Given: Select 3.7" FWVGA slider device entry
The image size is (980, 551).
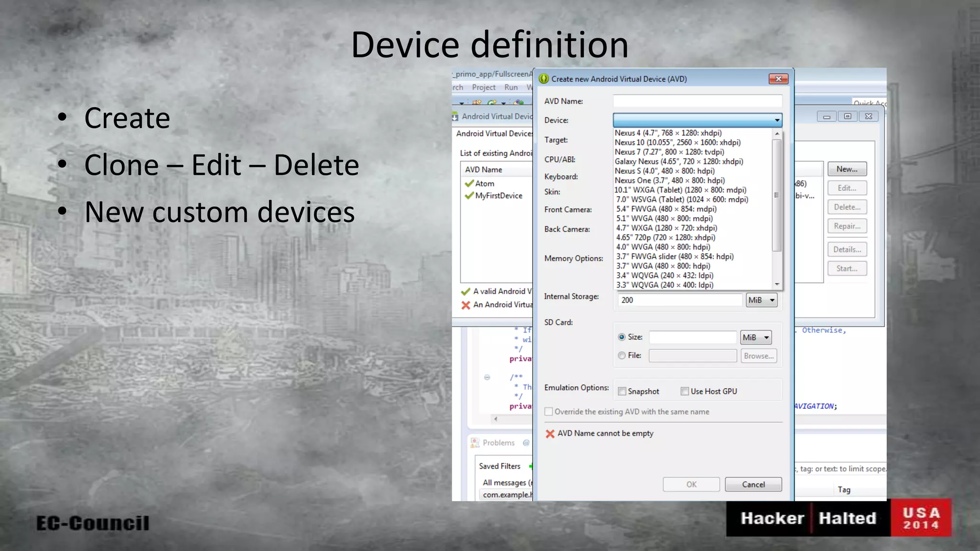Looking at the screenshot, I should coord(675,256).
